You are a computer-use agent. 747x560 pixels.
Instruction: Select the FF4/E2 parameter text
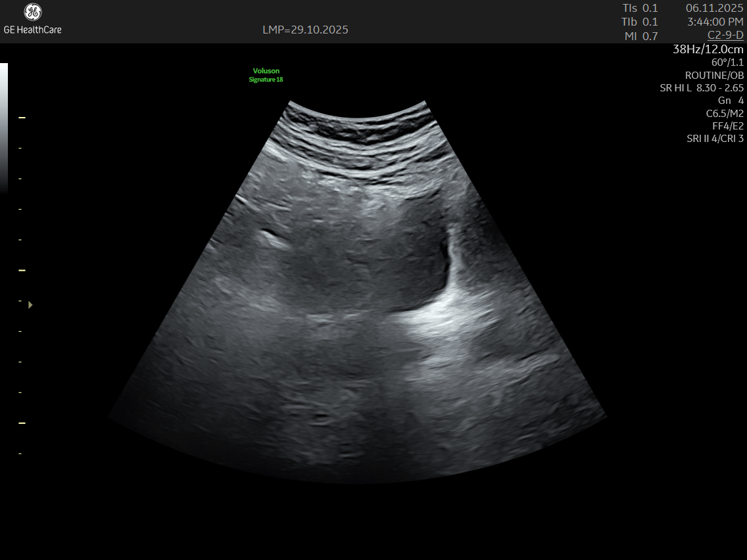click(x=728, y=126)
